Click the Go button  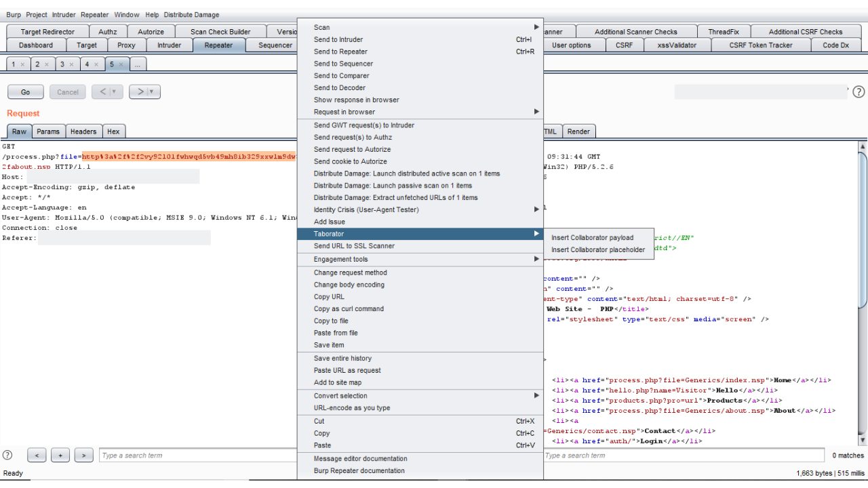[x=26, y=92]
